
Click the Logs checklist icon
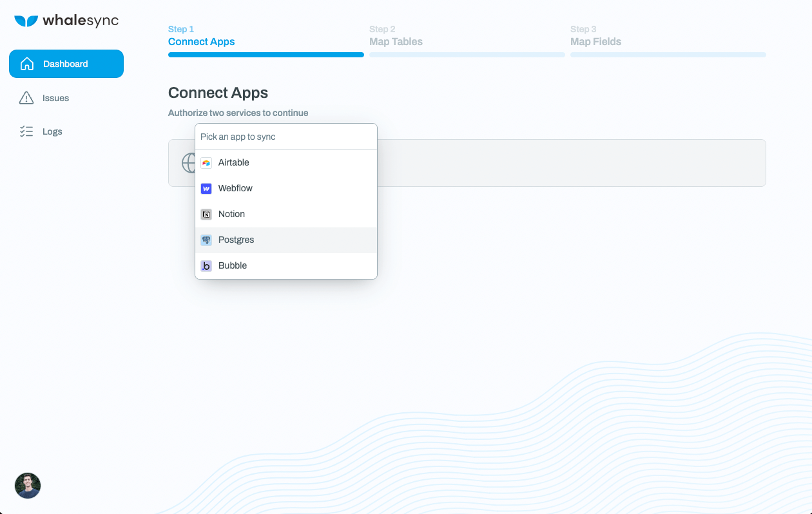point(26,131)
